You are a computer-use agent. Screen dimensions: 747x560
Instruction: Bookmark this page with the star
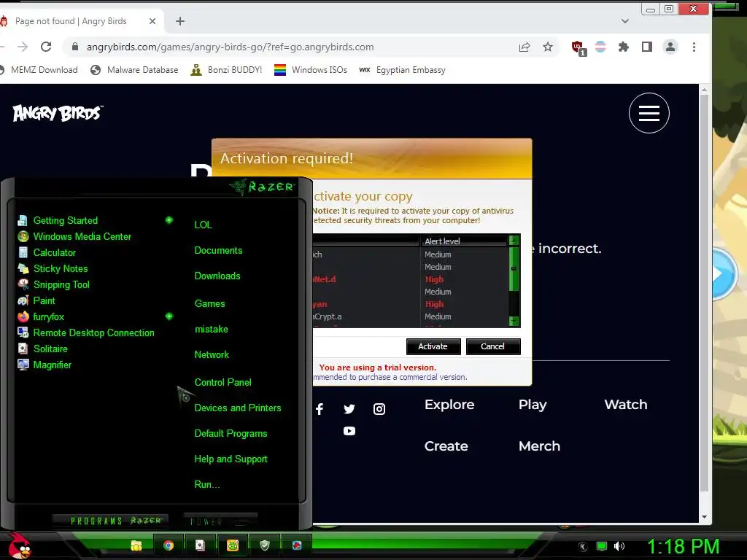point(548,47)
